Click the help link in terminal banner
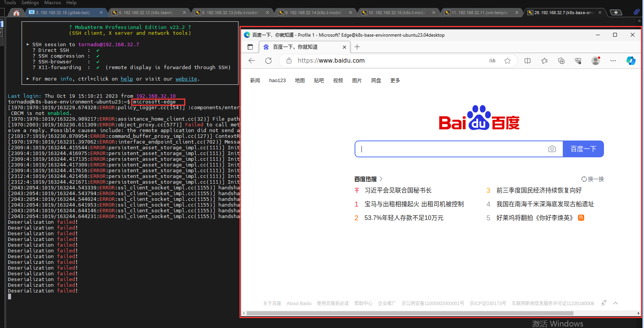The height and width of the screenshot is (328, 644). tap(127, 79)
